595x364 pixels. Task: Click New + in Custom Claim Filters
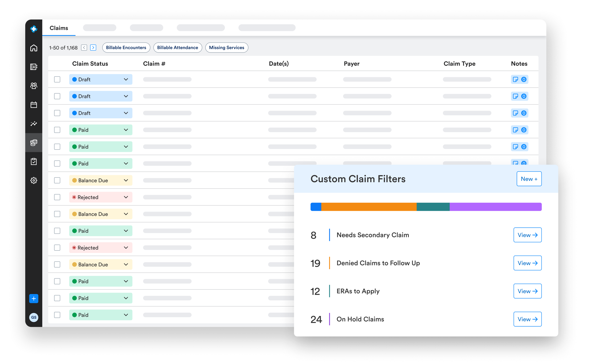(x=529, y=179)
